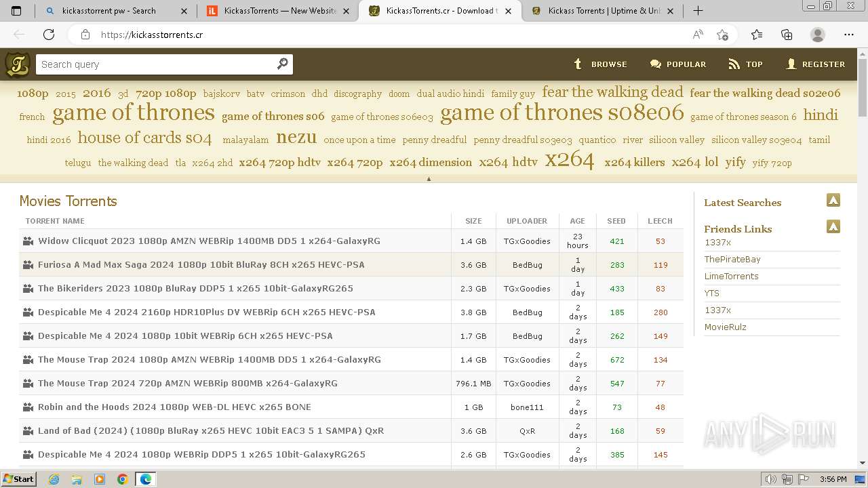Click the address bar URL
This screenshot has height=488, width=868.
pos(152,35)
